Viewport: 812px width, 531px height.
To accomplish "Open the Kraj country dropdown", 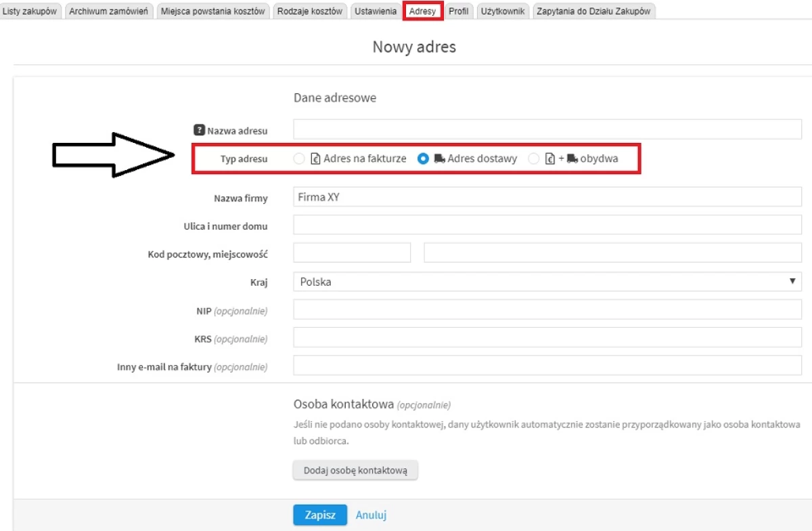I will 547,281.
